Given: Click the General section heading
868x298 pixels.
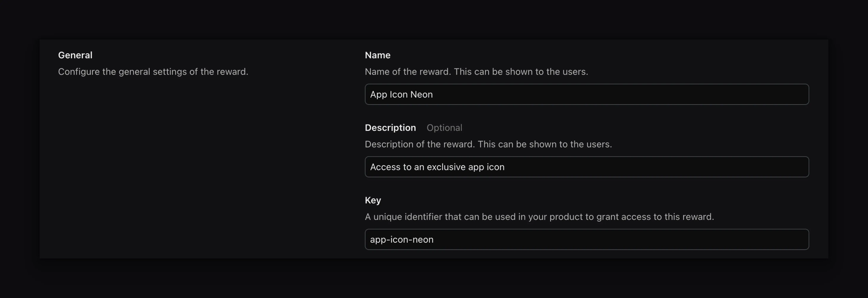Looking at the screenshot, I should coord(75,55).
